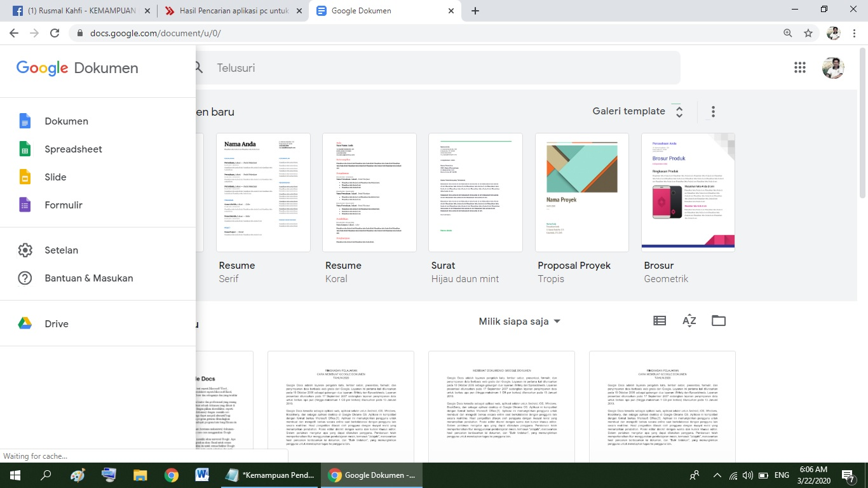Open Windows taskbar search
868x488 pixels.
coord(46,475)
